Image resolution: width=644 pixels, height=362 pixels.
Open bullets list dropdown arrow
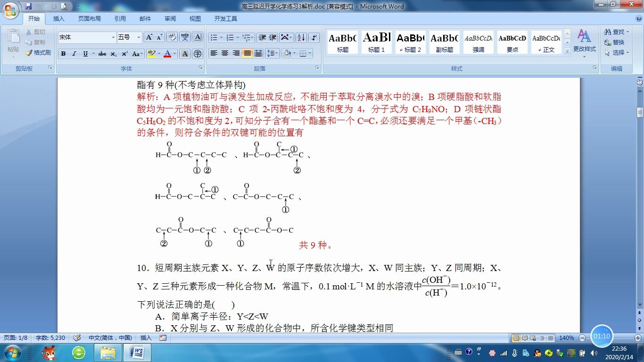(x=221, y=37)
